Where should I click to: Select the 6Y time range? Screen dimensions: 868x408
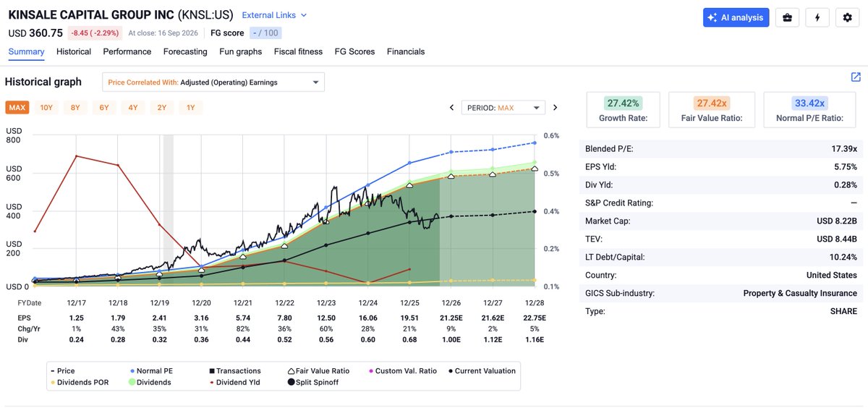point(104,108)
